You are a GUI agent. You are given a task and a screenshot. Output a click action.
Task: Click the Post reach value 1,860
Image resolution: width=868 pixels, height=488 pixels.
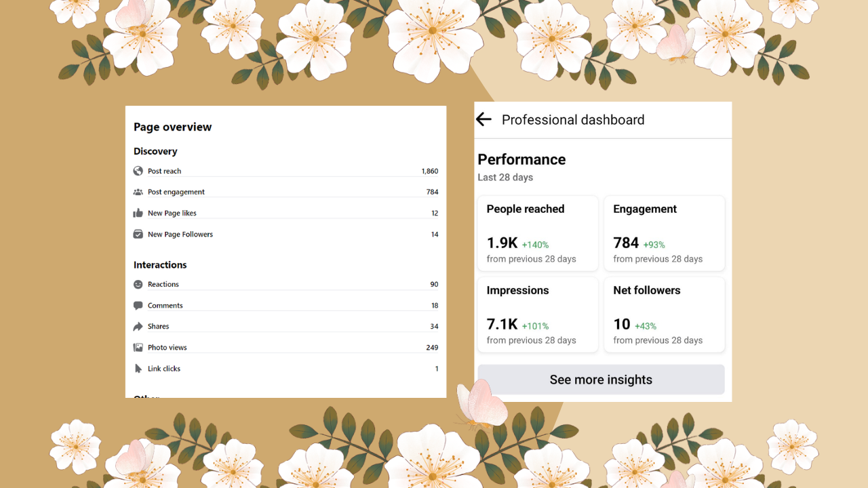(430, 171)
